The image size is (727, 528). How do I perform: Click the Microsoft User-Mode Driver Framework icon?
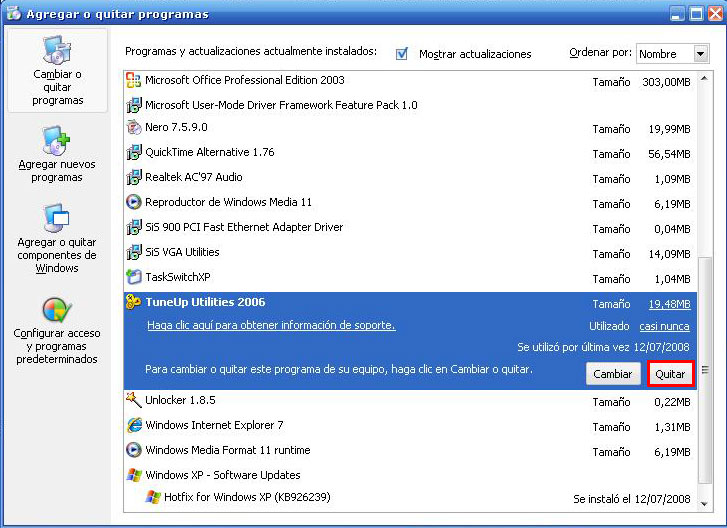[134, 105]
